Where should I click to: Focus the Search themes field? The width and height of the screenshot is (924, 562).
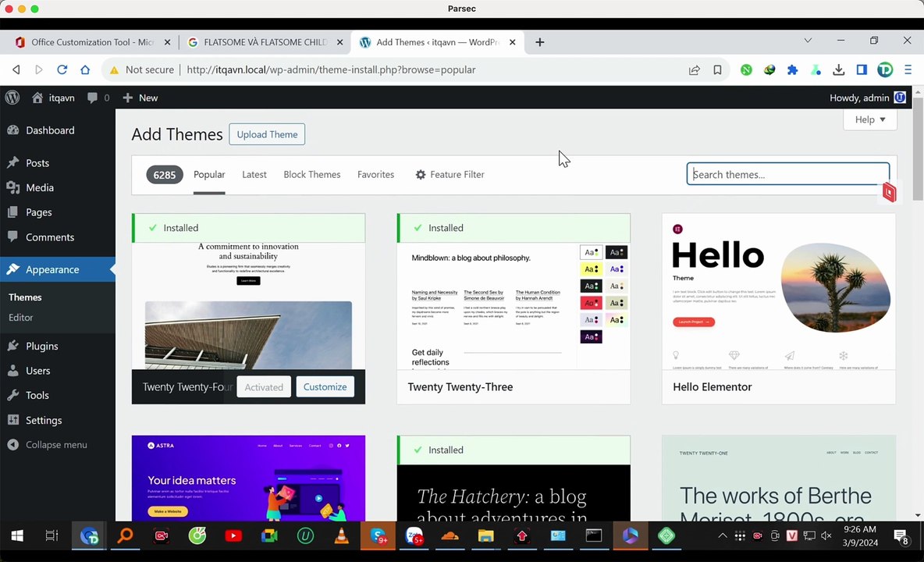tap(788, 174)
